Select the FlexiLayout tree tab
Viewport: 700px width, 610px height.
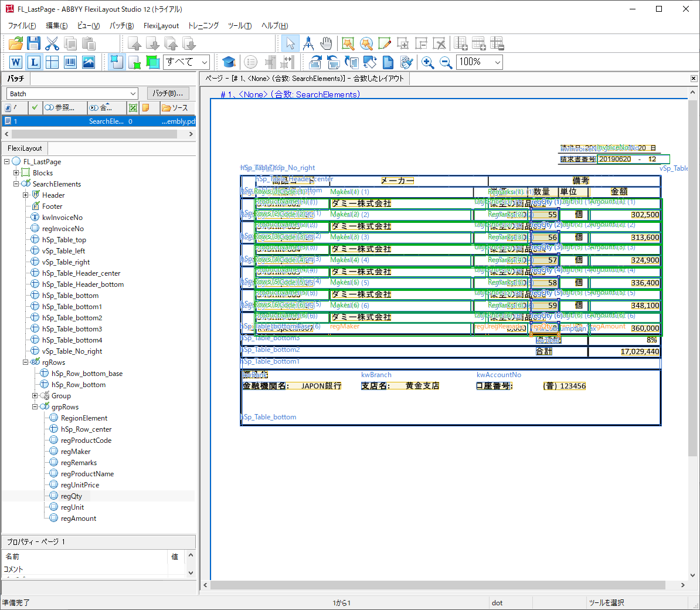25,148
